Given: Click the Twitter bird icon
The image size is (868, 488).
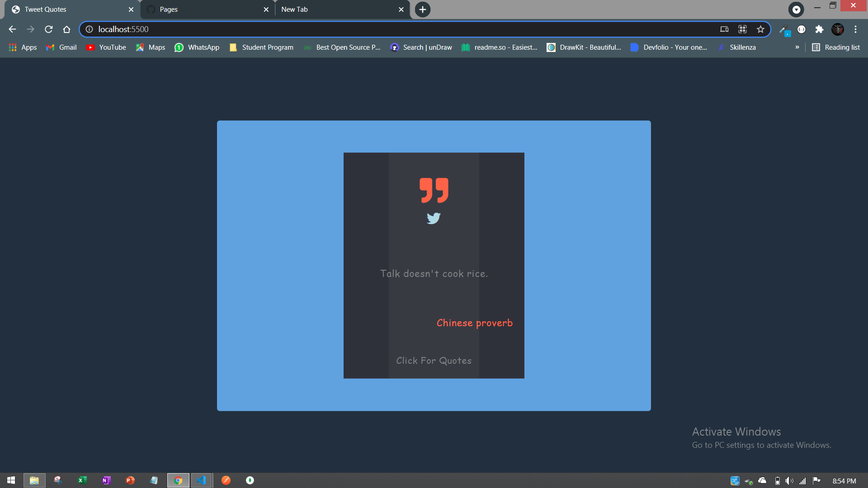Looking at the screenshot, I should coord(434,218).
